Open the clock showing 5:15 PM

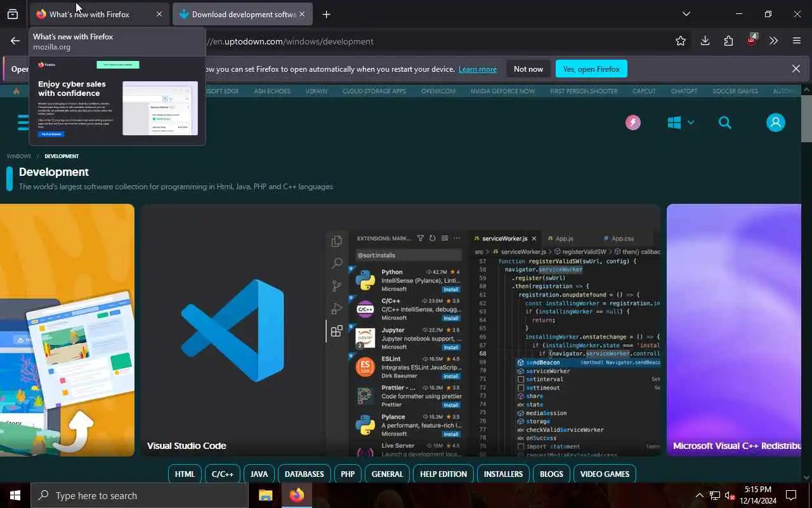tap(757, 495)
